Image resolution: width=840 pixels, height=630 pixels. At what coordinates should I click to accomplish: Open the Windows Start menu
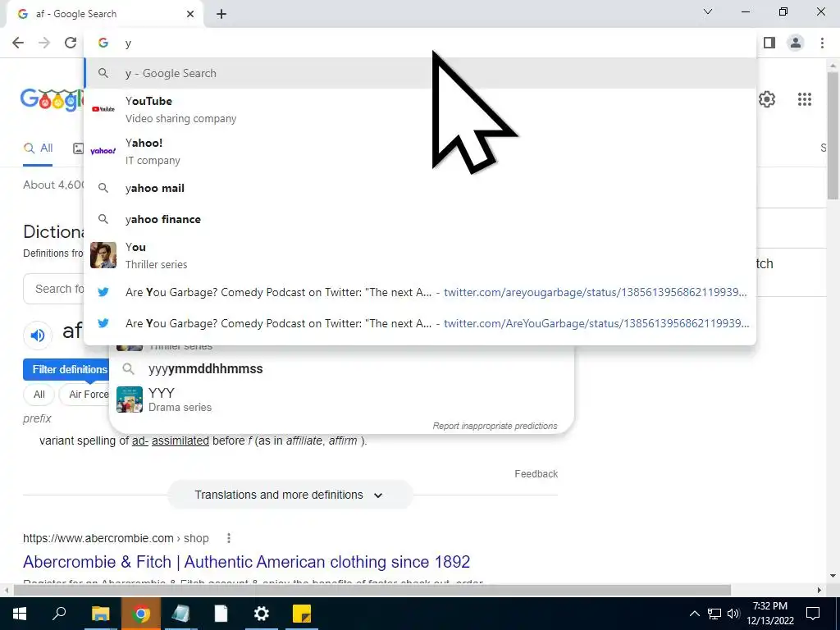click(x=20, y=614)
